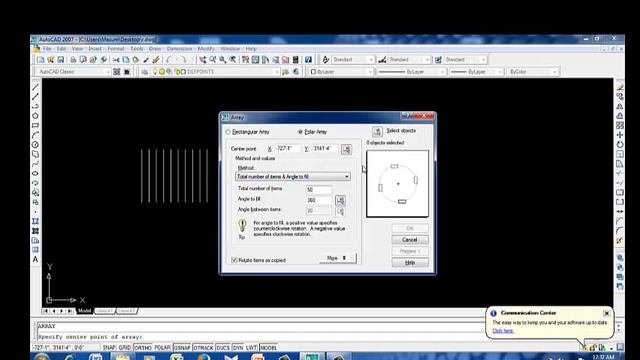
Task: Open the text style Standard dropdown
Action: click(353, 60)
